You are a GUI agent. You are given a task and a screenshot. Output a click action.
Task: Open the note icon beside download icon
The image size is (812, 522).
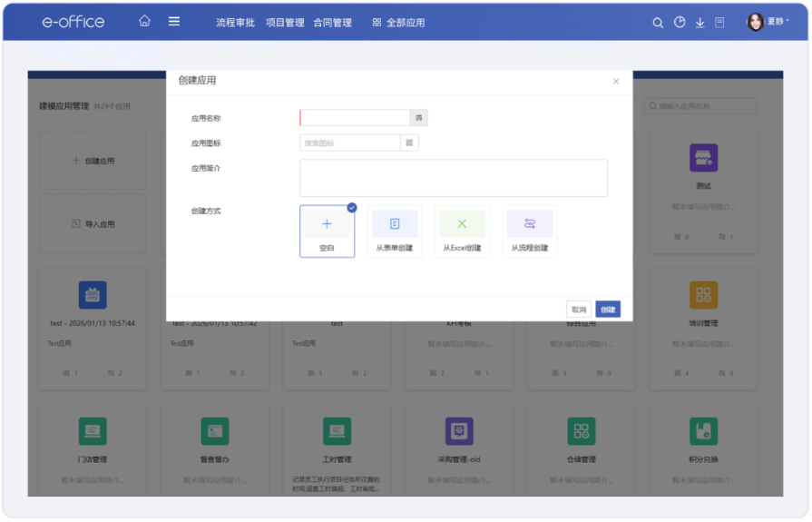click(719, 23)
